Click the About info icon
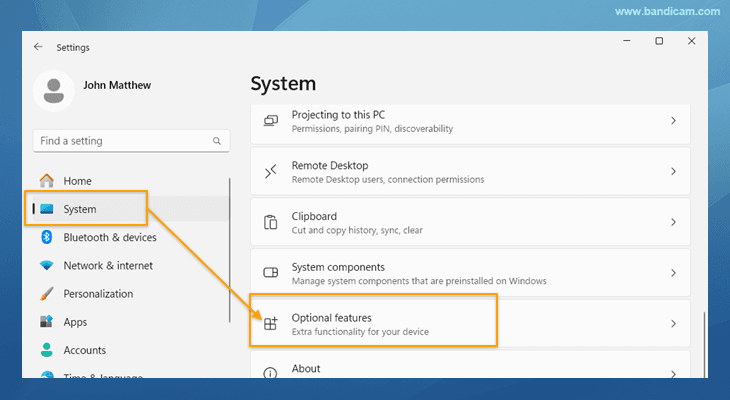The height and width of the screenshot is (400, 730). click(x=270, y=373)
